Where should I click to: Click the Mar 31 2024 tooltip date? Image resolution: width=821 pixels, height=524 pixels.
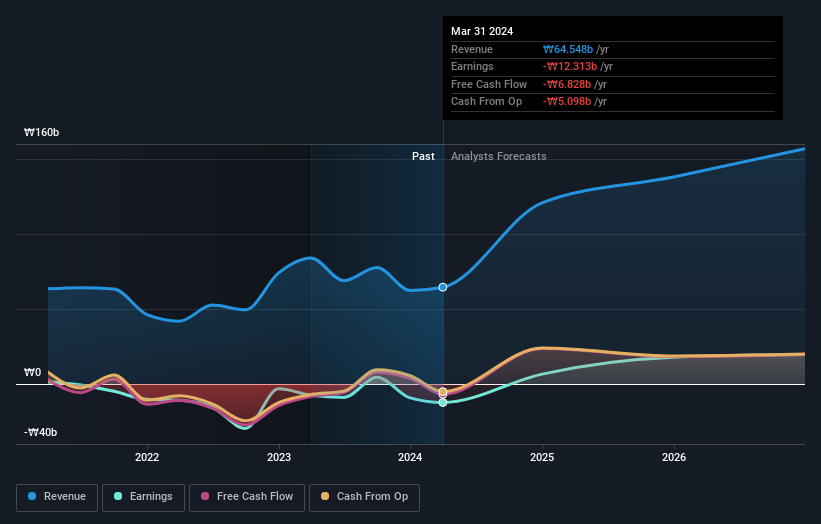pos(482,31)
